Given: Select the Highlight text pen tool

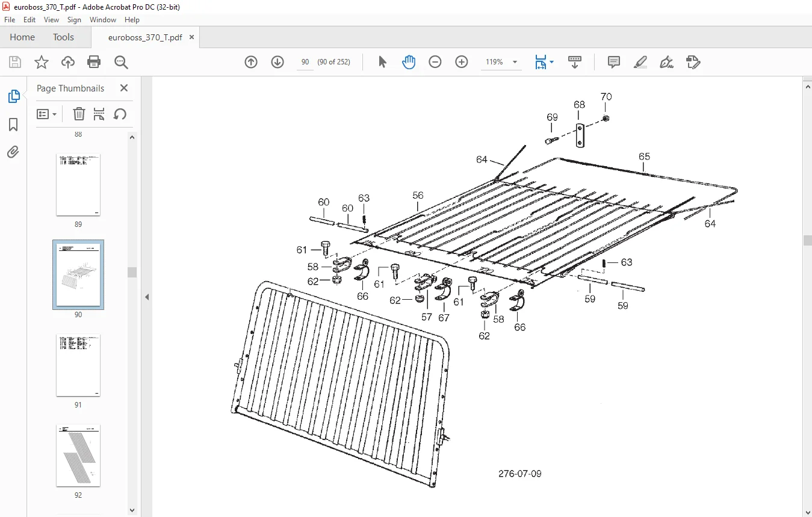Looking at the screenshot, I should click(640, 62).
